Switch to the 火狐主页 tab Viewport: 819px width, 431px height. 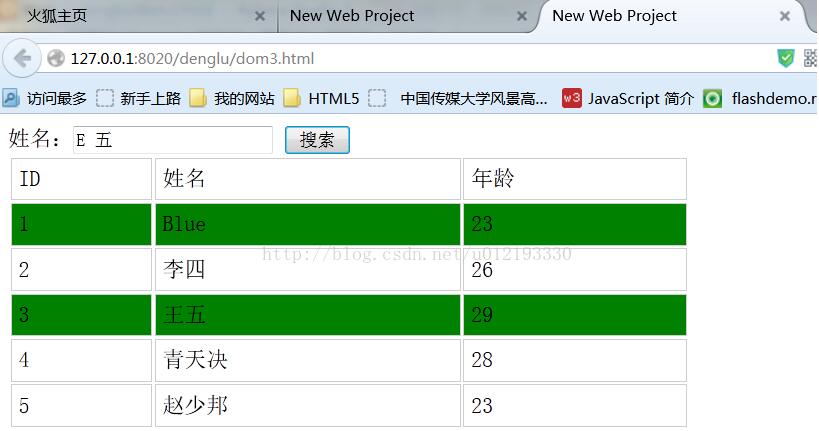click(x=138, y=16)
